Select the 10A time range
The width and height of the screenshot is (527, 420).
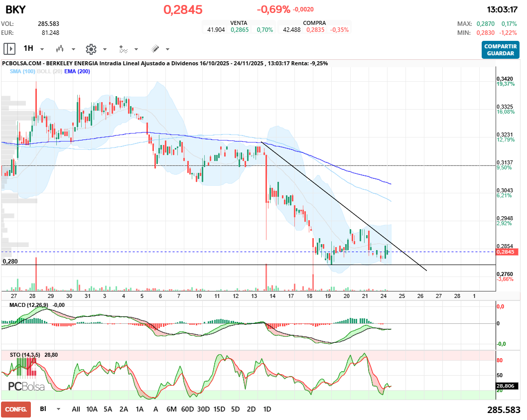point(92,409)
